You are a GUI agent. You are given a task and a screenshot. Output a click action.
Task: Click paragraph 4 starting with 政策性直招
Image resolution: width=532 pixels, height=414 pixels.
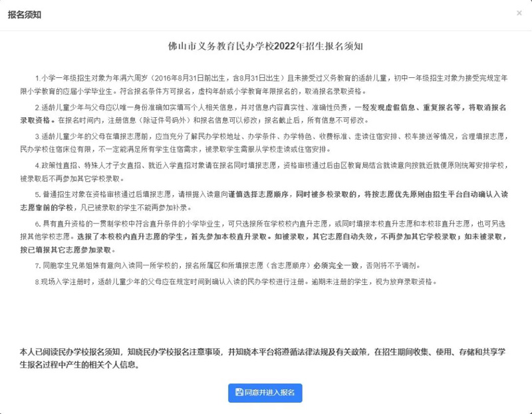(266, 171)
